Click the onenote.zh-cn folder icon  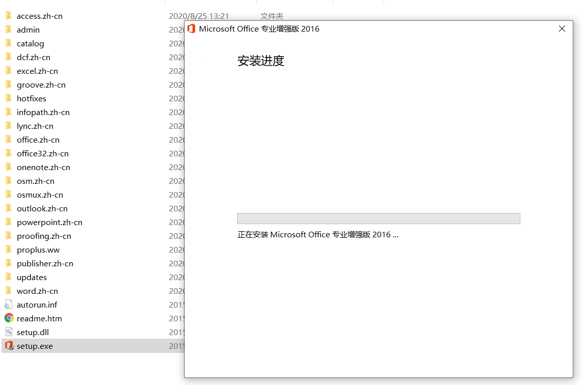(9, 167)
